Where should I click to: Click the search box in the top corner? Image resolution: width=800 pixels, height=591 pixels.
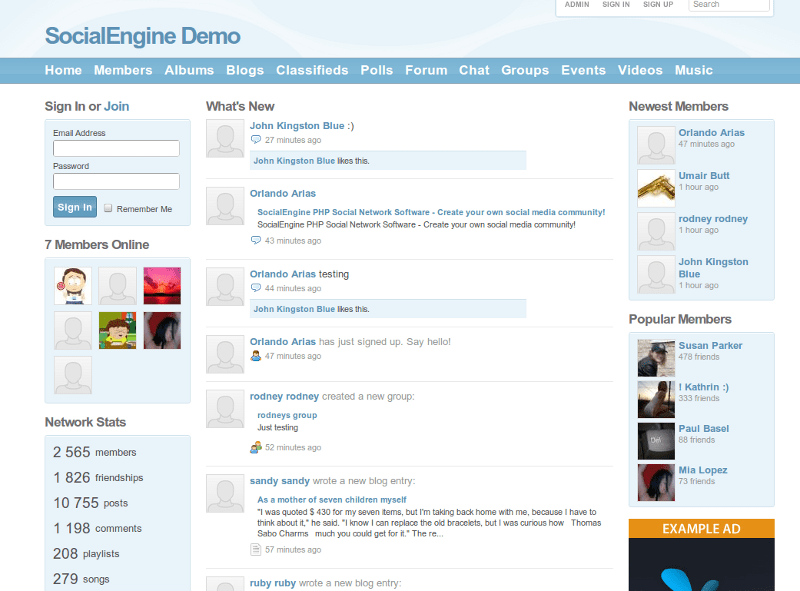point(729,5)
